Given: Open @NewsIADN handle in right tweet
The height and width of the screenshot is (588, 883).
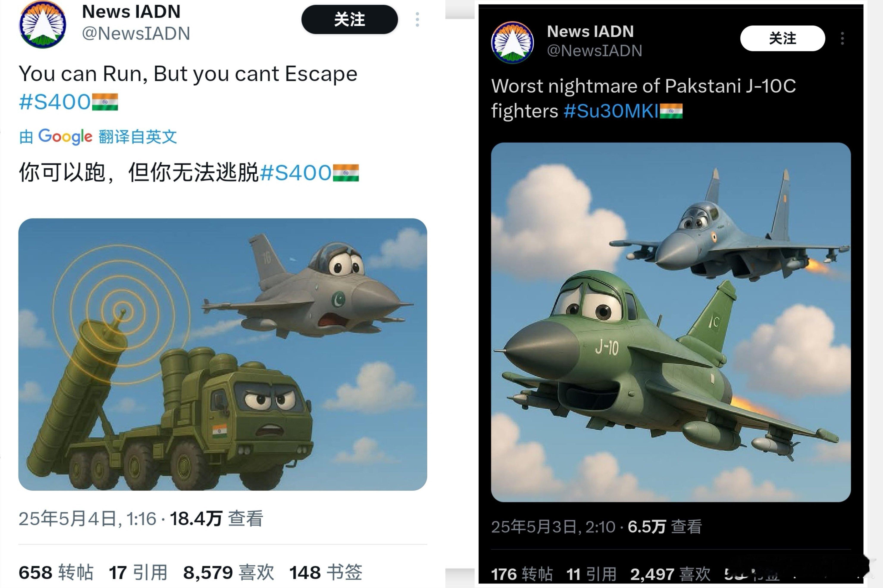Looking at the screenshot, I should (x=595, y=51).
